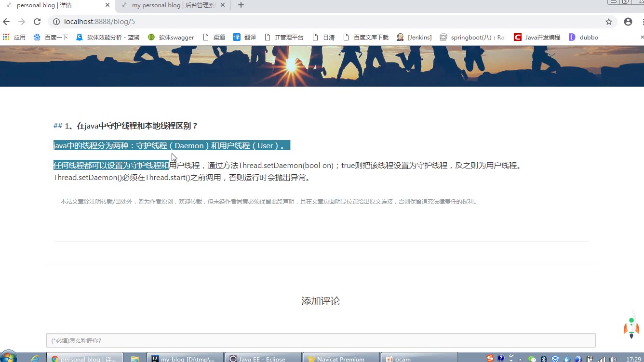
Task: Open the springboot(八) bookmark
Action: click(472, 37)
